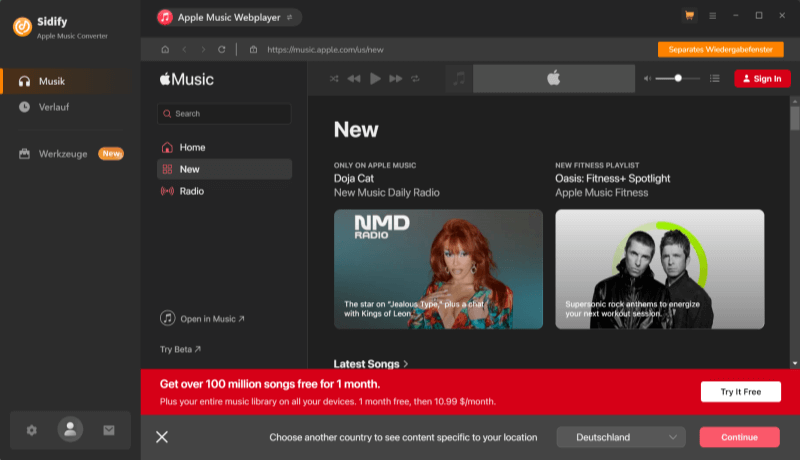This screenshot has height=460, width=800.
Task: Click the now playing Apple logo display
Action: point(554,79)
